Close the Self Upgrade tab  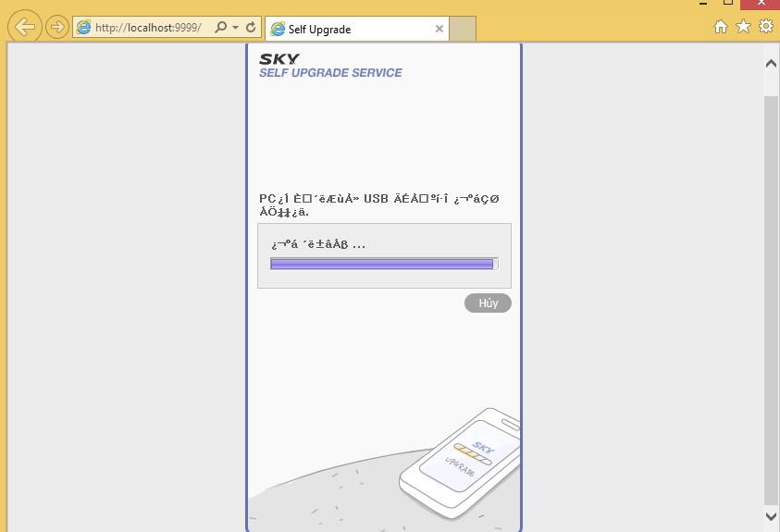(440, 29)
